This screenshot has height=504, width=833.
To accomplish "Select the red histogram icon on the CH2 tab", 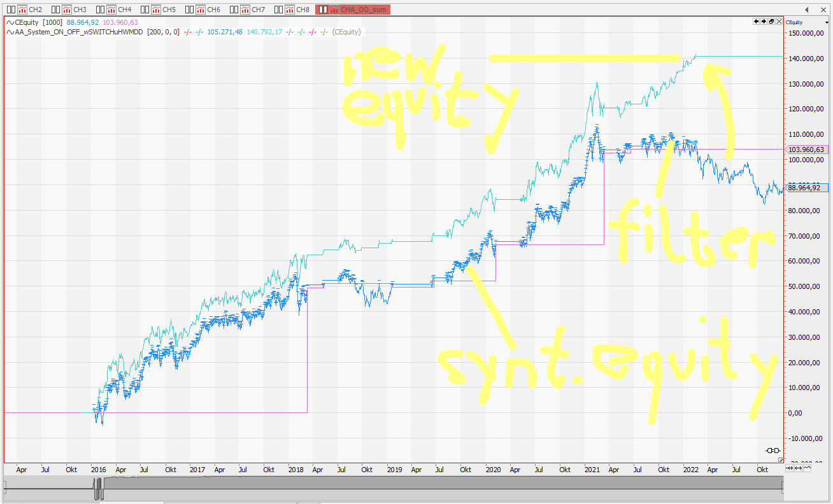I will point(22,10).
